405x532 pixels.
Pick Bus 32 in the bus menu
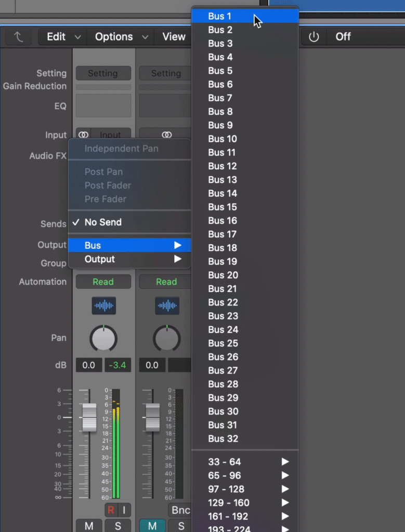[245, 438]
